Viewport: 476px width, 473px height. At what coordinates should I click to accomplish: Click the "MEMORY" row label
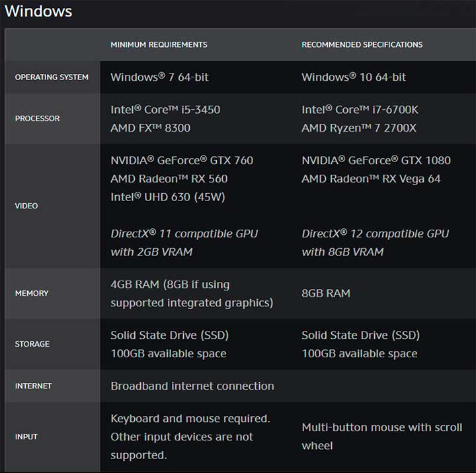[x=32, y=293]
